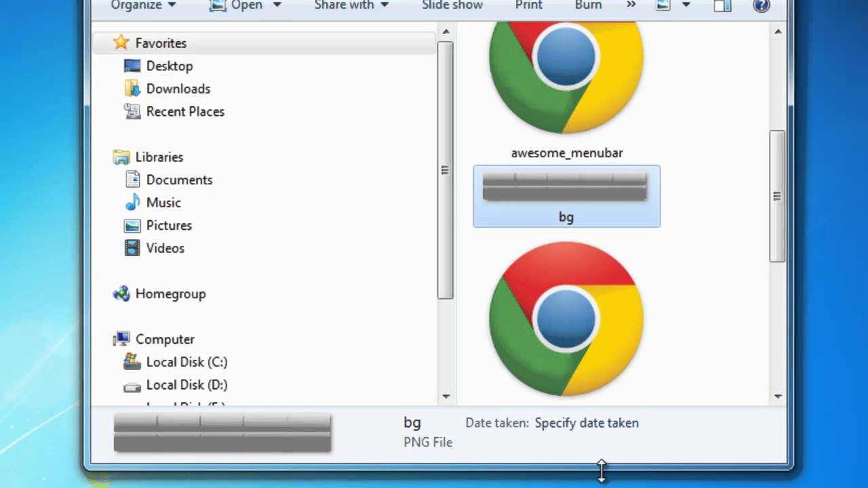Click file list scroll up arrow

(x=778, y=31)
